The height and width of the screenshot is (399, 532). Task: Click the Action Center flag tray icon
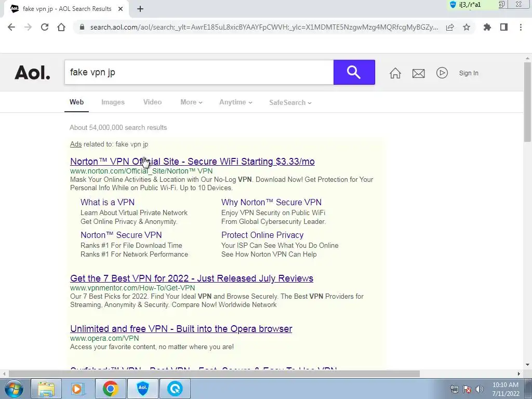tap(467, 389)
